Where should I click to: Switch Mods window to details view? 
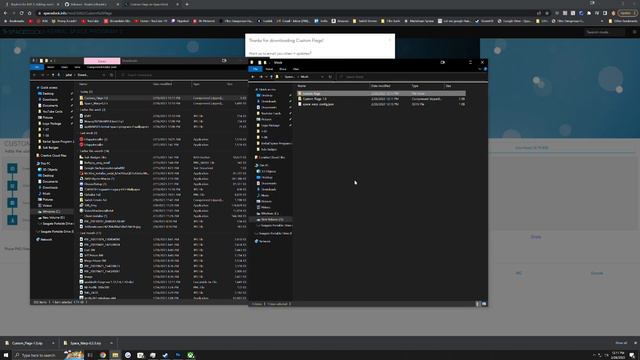[478, 304]
